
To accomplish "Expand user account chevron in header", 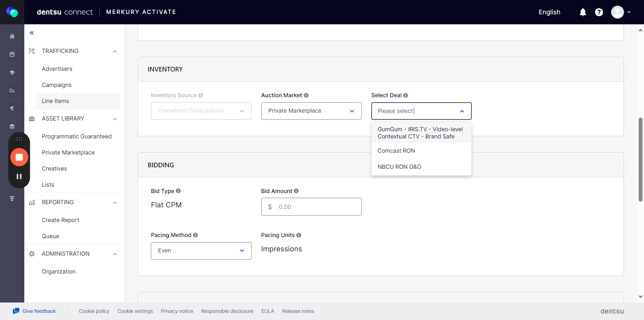I will [x=629, y=12].
